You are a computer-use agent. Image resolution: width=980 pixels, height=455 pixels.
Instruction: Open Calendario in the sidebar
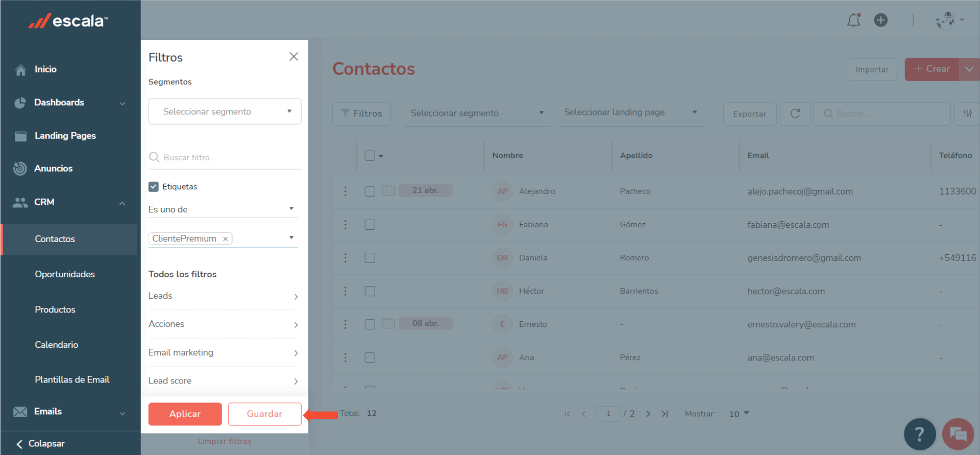pos(57,345)
